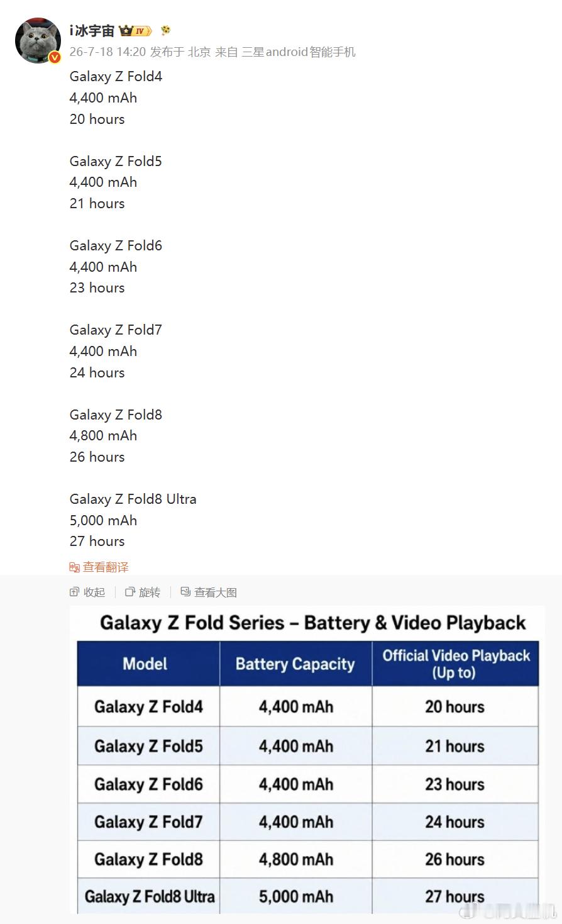Viewport: 562px width, 924px height.
Task: Click the sunflower badge beside username
Action: point(165,30)
